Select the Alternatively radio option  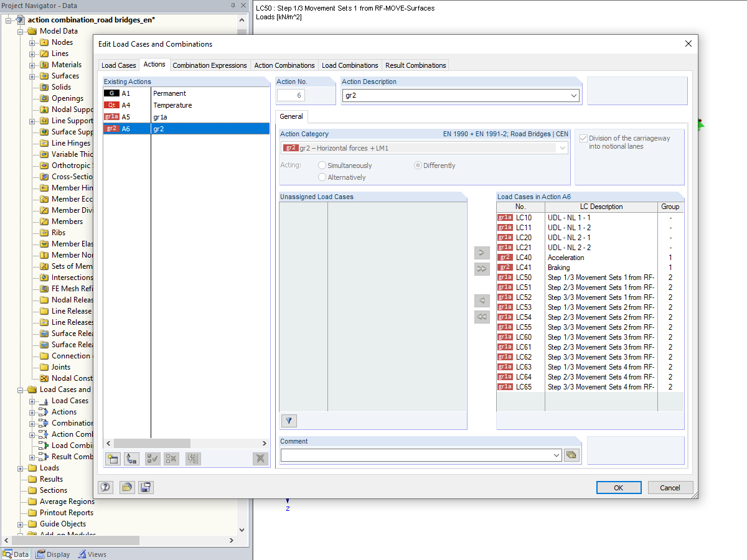322,177
